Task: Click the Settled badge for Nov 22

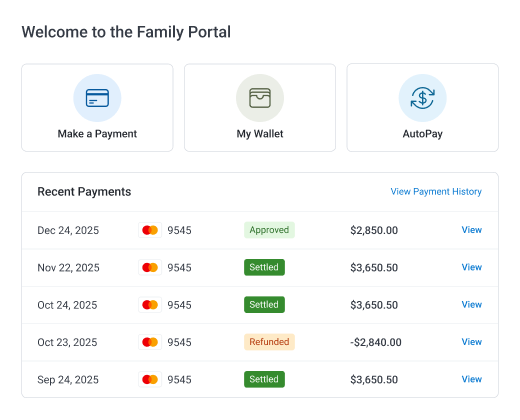Action: [x=264, y=267]
